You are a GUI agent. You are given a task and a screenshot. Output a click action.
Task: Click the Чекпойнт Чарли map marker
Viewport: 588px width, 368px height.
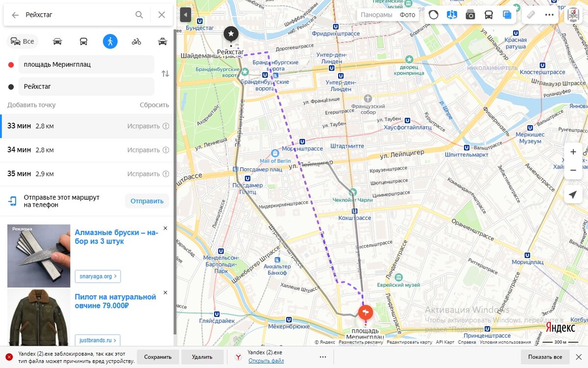tap(352, 192)
